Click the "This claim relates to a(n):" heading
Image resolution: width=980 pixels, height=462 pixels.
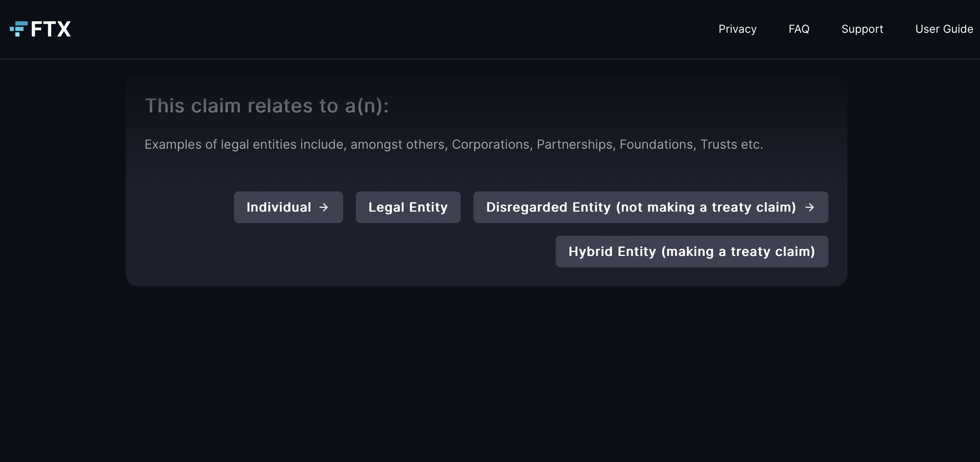[x=267, y=106]
